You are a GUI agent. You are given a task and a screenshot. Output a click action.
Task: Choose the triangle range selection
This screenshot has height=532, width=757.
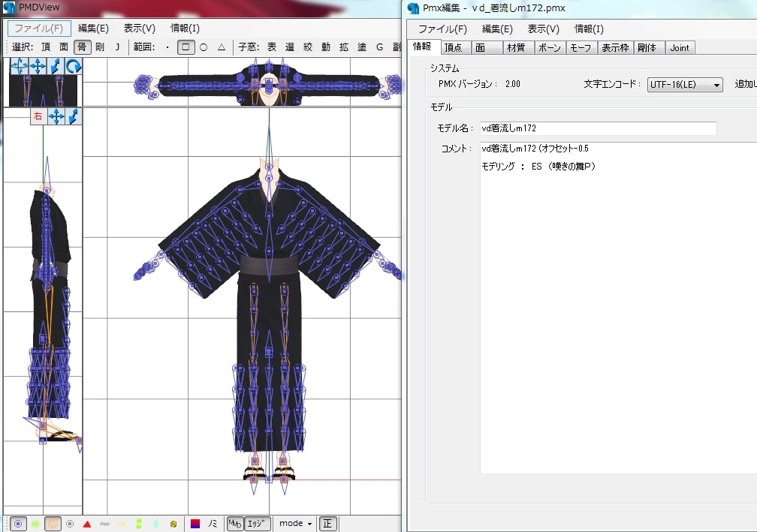(222, 47)
